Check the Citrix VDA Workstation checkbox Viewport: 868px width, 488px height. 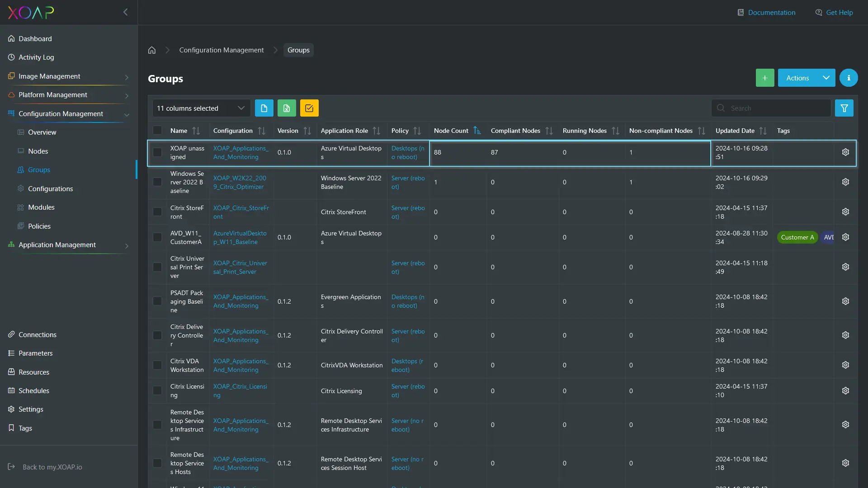(x=157, y=365)
